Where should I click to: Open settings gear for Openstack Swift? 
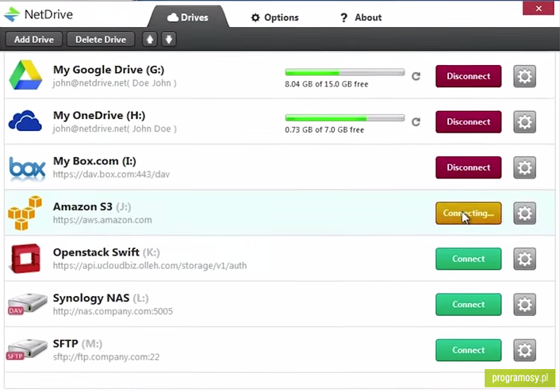coord(524,259)
